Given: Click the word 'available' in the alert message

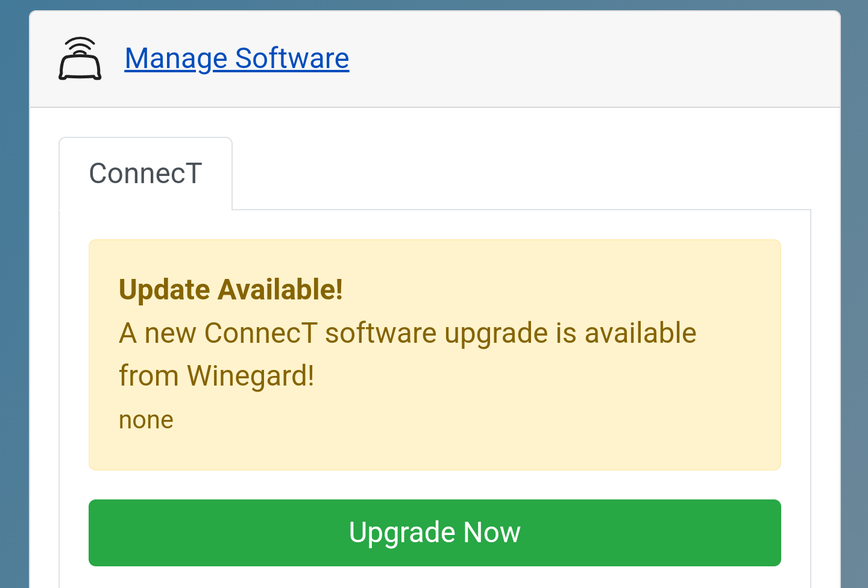Looking at the screenshot, I should 641,333.
